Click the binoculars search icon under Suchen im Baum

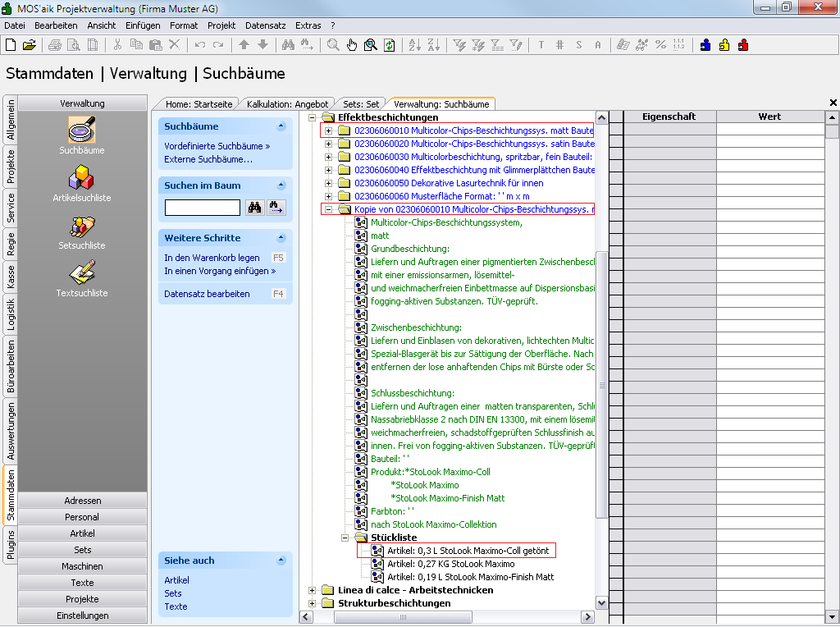[x=254, y=208]
